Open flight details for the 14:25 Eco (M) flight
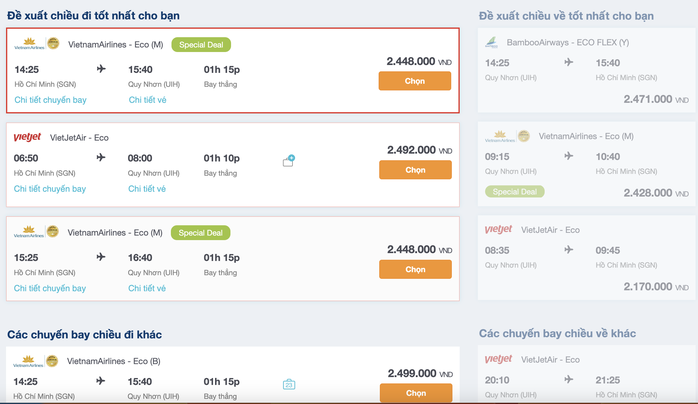 50,100
